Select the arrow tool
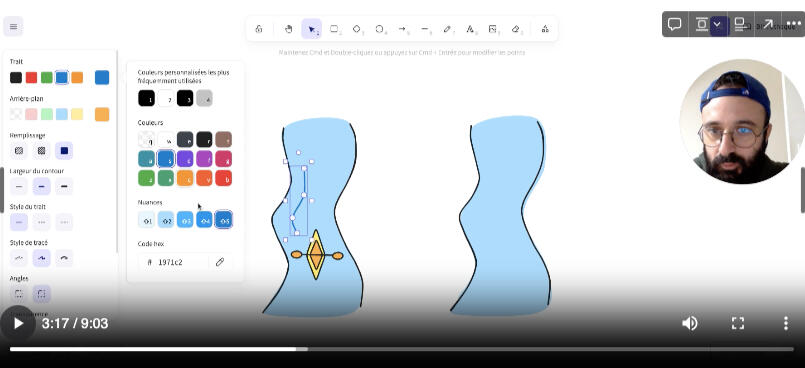 point(402,29)
